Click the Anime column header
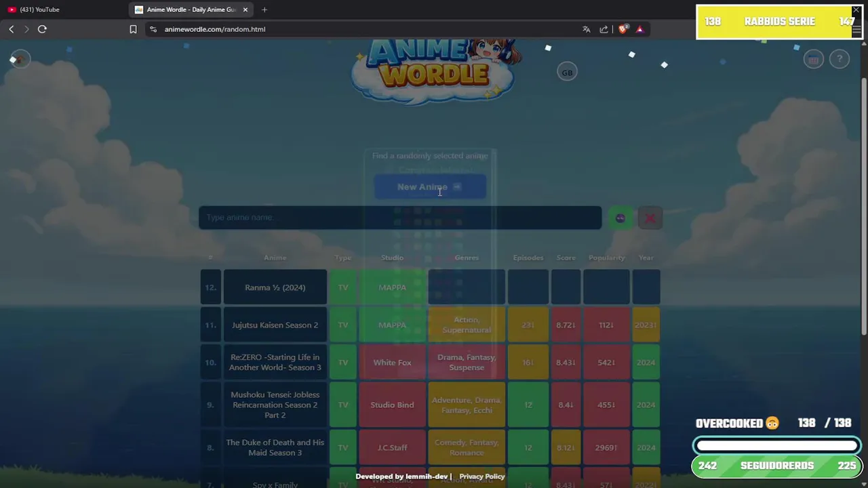This screenshot has height=488, width=868. [275, 258]
